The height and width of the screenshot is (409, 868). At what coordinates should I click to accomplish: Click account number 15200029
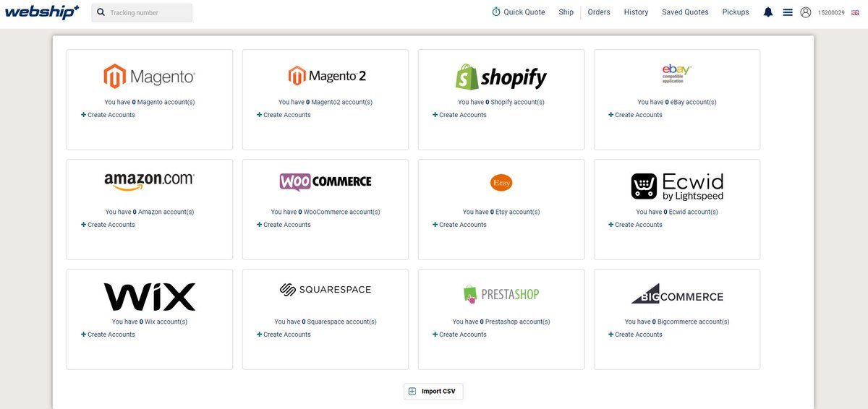pyautogui.click(x=831, y=12)
